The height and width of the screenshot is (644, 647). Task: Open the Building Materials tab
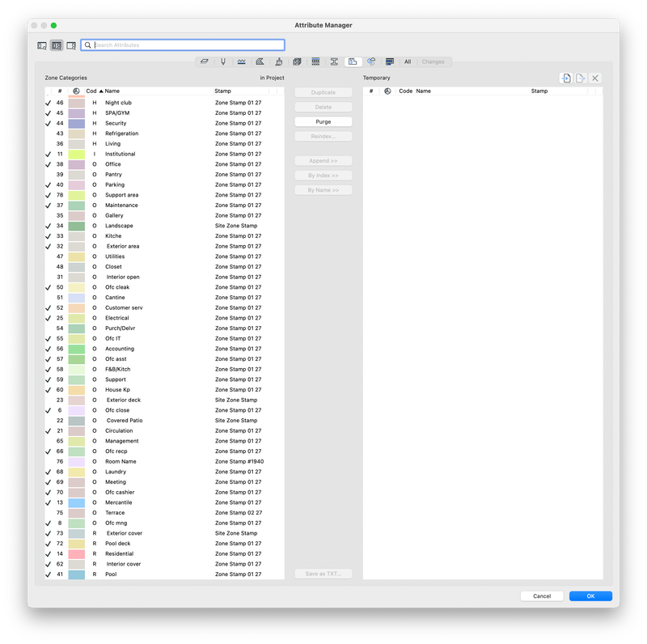(x=297, y=62)
